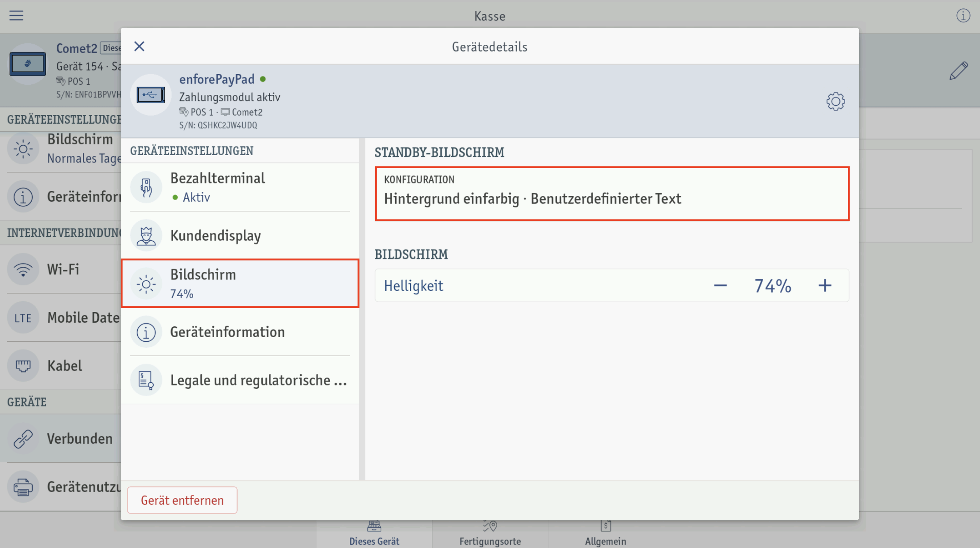Click the Verbunden link chain icon
The height and width of the screenshot is (548, 980).
(x=23, y=438)
